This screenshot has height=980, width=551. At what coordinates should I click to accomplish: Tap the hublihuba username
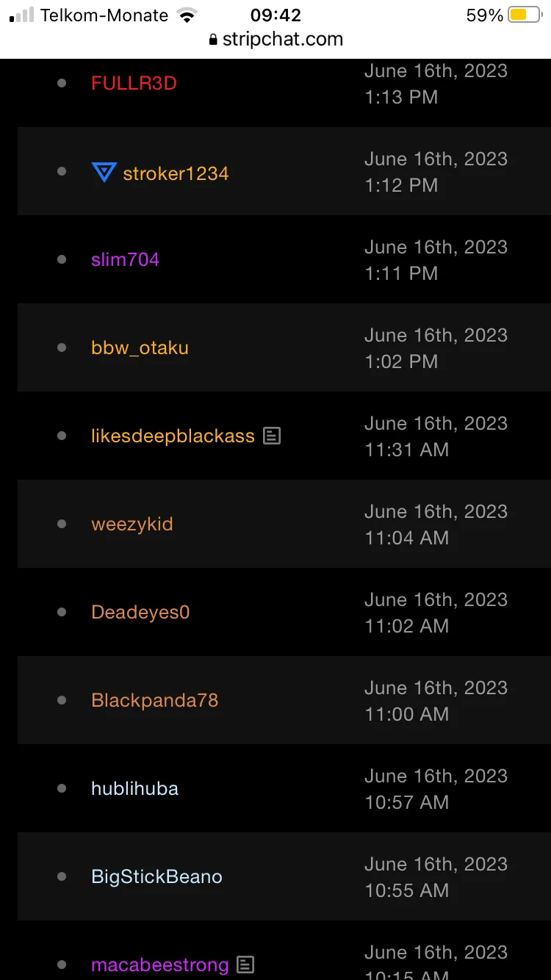click(x=134, y=788)
